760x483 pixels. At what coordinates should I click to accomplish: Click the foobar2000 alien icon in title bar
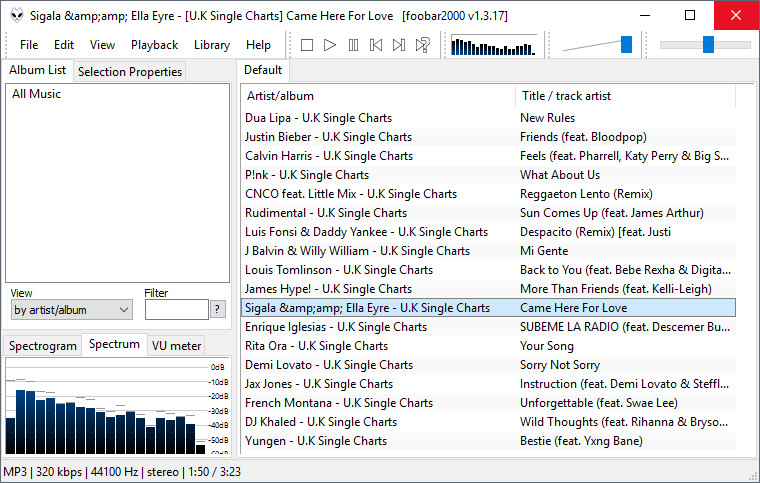coord(16,15)
